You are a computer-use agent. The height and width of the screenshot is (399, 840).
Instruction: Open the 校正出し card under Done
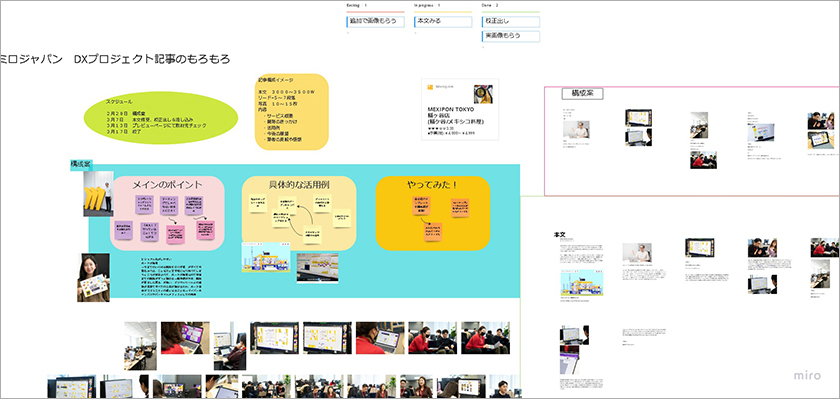click(511, 21)
